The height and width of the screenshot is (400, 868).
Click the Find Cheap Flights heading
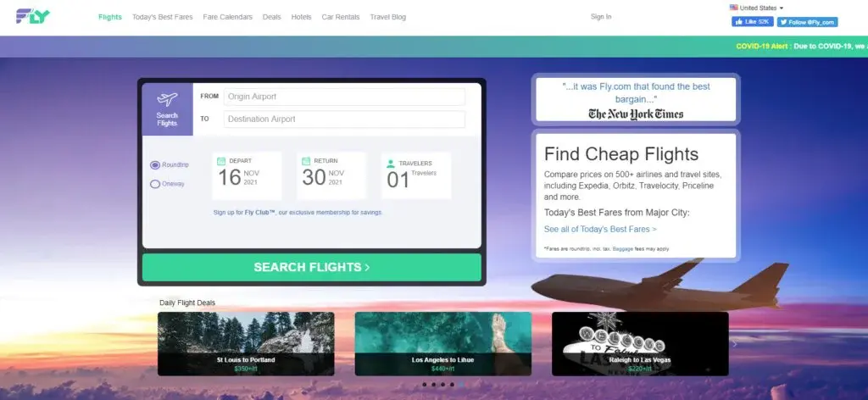(621, 153)
